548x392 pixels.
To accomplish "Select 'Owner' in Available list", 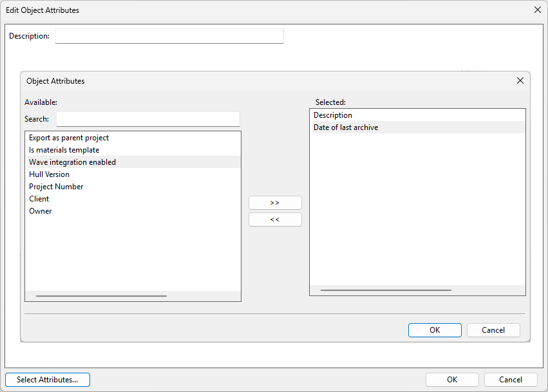I will 133,211.
